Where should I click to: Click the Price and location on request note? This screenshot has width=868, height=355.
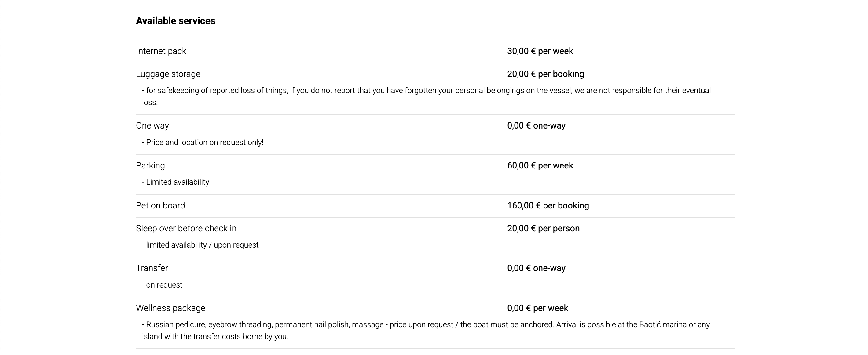[203, 142]
